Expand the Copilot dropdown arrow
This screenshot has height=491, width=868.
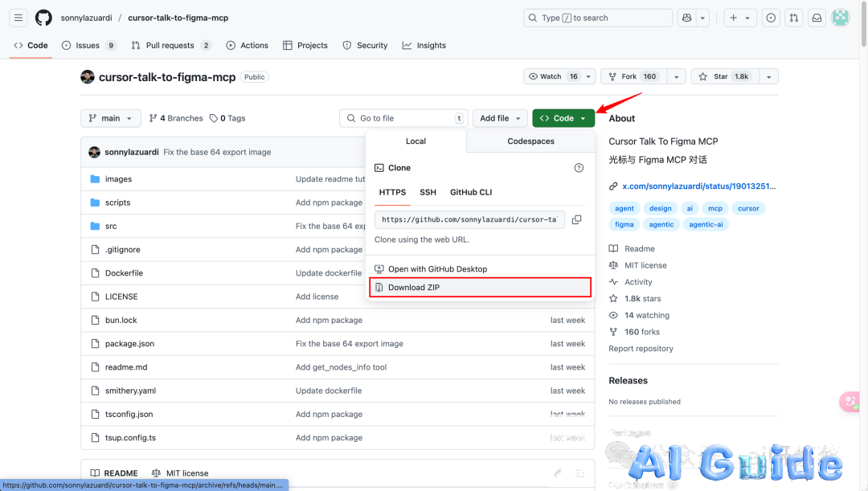pos(702,18)
